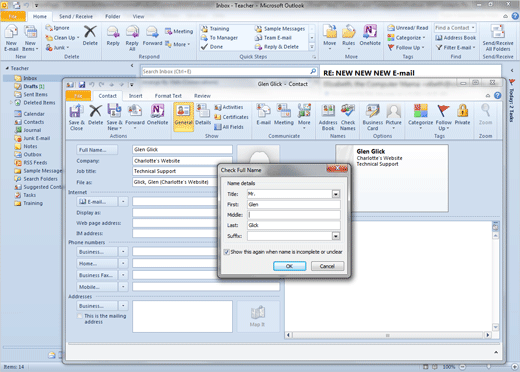Check 'This is the mailing address' box
520x372 pixels.
79,316
